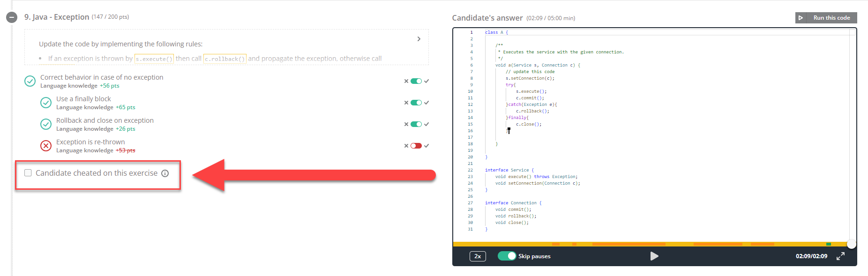
Task: Check the Candidate cheated on this exercise box
Action: 28,173
